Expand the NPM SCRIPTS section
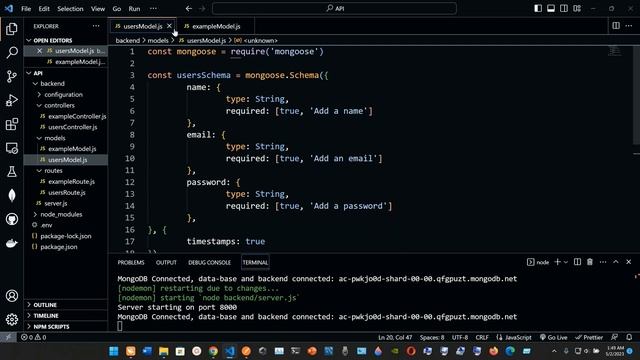 pyautogui.click(x=51, y=327)
